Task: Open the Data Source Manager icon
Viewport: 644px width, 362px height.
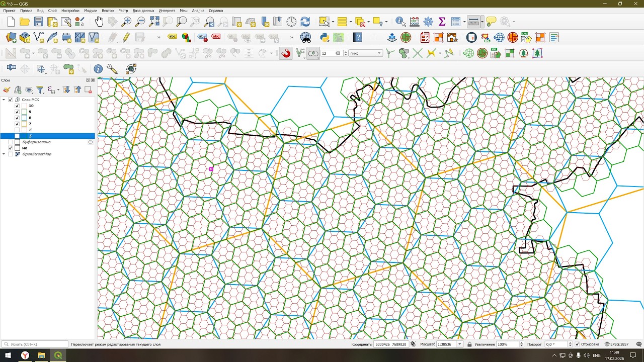Action: coord(11,38)
